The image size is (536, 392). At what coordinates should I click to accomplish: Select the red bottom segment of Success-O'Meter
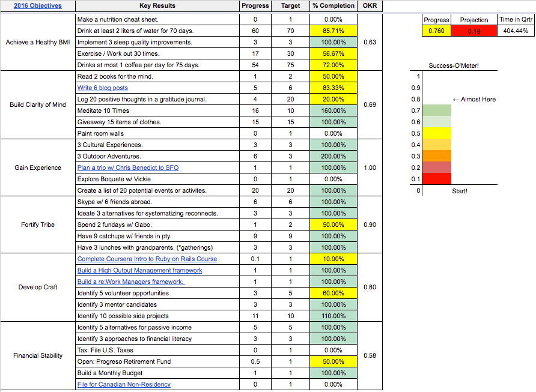coord(436,179)
